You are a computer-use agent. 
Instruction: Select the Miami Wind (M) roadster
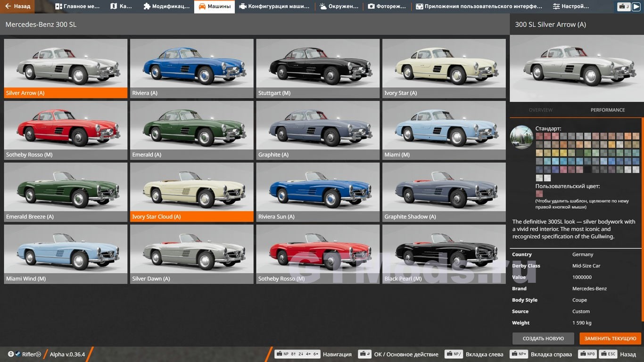[66, 254]
